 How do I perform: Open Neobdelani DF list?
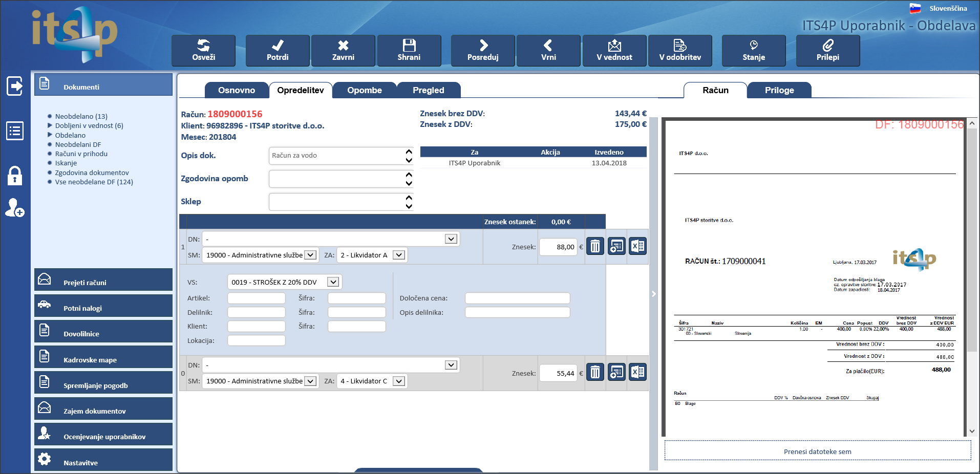tap(78, 144)
